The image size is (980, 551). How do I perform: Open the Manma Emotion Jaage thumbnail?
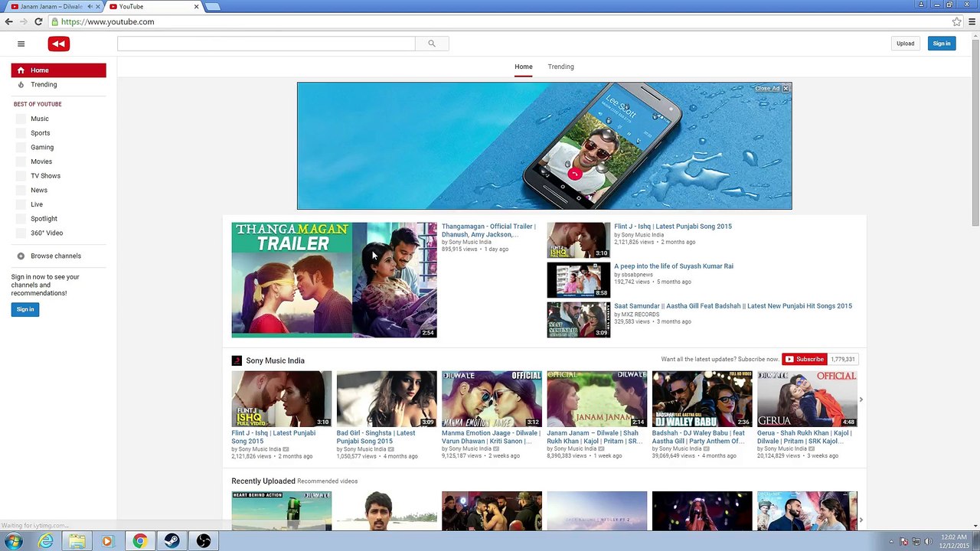[x=492, y=399]
